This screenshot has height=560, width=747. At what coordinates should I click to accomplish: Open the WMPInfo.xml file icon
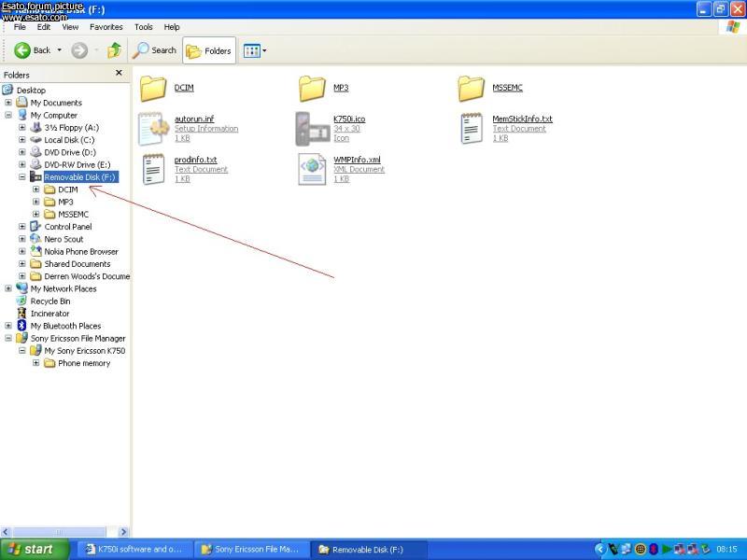click(312, 169)
